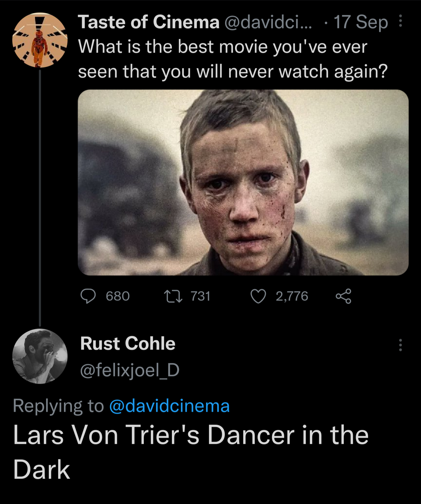Open the truncated @davidci... handle
The width and height of the screenshot is (421, 504).
point(268,22)
